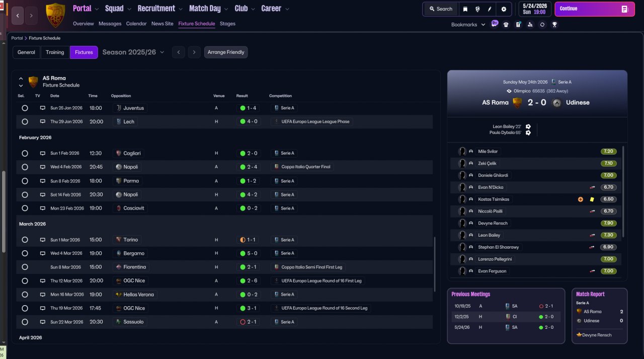This screenshot has height=359, width=644.
Task: Switch to the Overview tab
Action: [x=84, y=24]
